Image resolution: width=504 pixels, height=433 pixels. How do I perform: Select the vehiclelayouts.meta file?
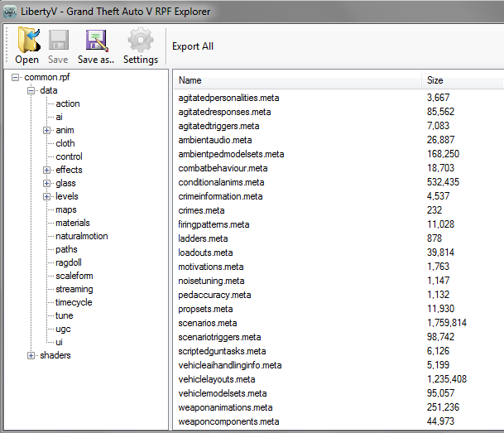pyautogui.click(x=215, y=378)
